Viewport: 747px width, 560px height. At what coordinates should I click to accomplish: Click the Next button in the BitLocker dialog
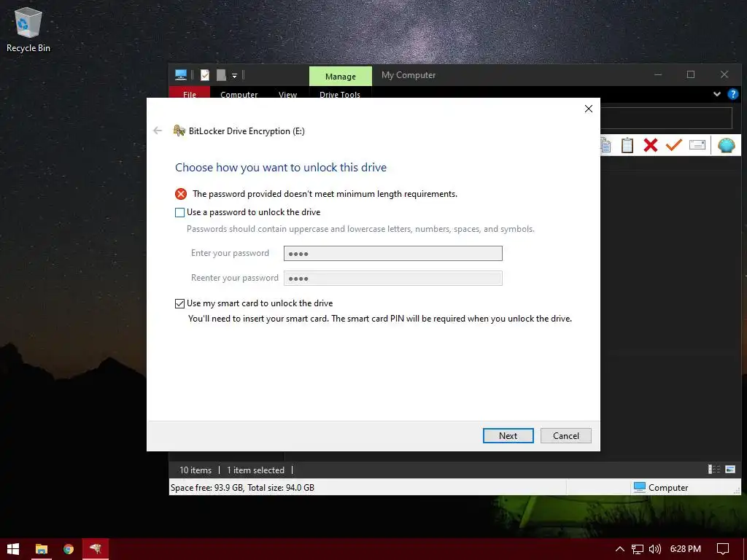(508, 436)
